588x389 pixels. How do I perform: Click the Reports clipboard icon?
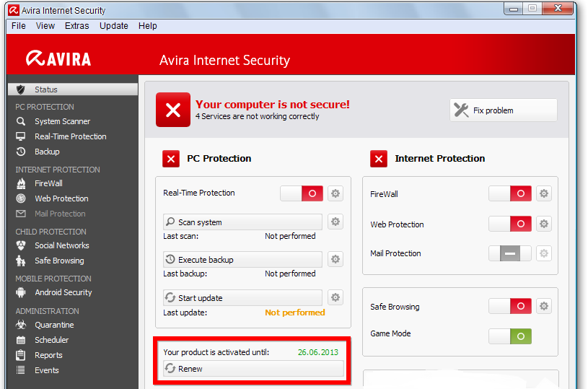tap(21, 355)
